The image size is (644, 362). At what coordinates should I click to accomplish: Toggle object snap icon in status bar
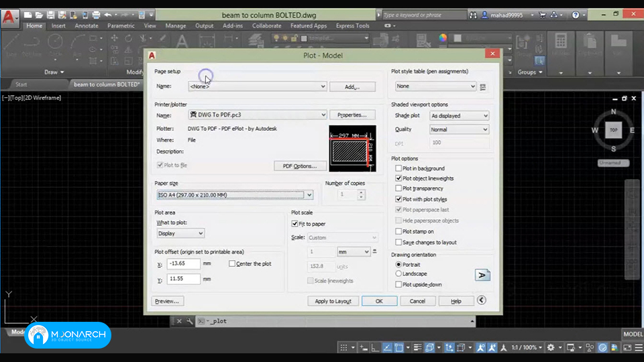pos(398,348)
